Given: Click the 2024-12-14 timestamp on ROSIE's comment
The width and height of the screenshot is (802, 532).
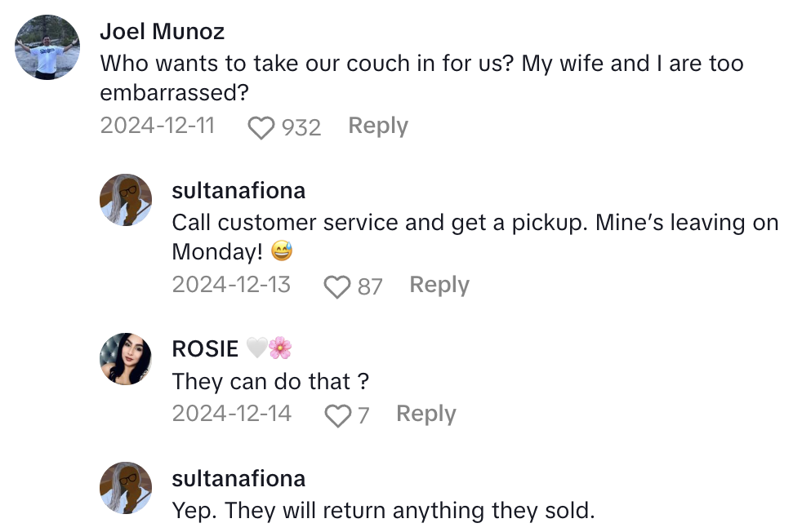Looking at the screenshot, I should coord(231,414).
